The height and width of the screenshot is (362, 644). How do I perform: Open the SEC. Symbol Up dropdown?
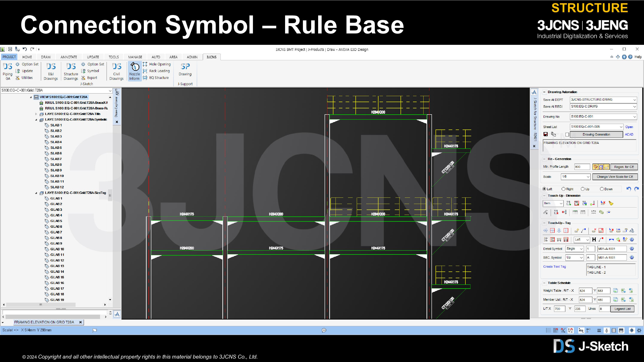[x=581, y=258]
